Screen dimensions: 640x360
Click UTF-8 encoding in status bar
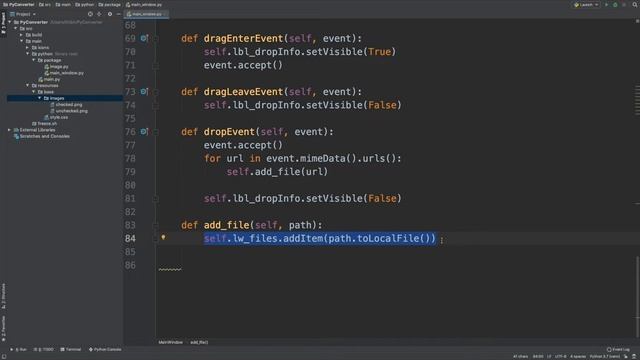coord(560,356)
